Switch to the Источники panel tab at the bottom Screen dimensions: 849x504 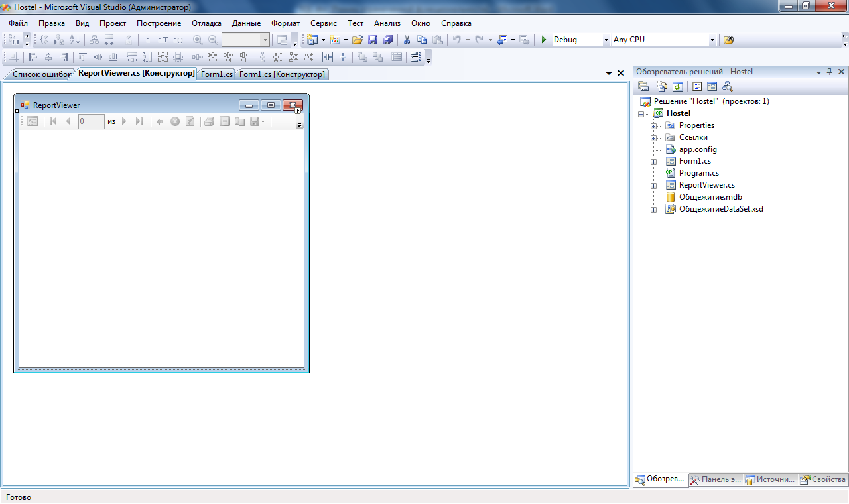(770, 479)
